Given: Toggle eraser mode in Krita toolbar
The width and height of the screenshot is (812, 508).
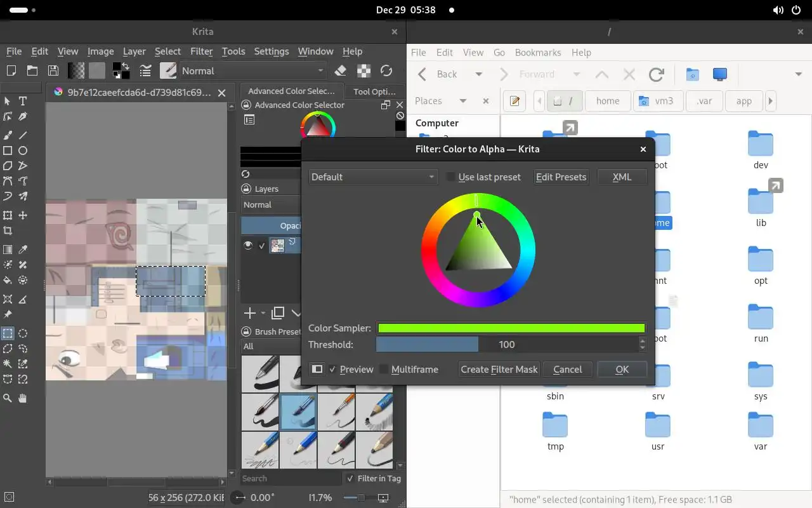Looking at the screenshot, I should coord(340,70).
